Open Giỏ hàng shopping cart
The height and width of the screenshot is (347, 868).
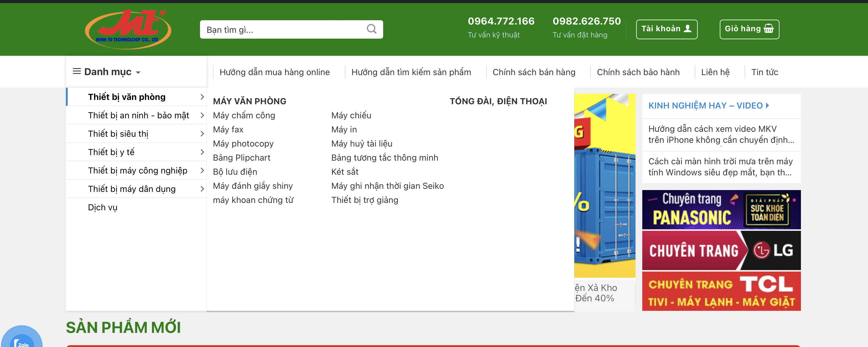coord(749,29)
